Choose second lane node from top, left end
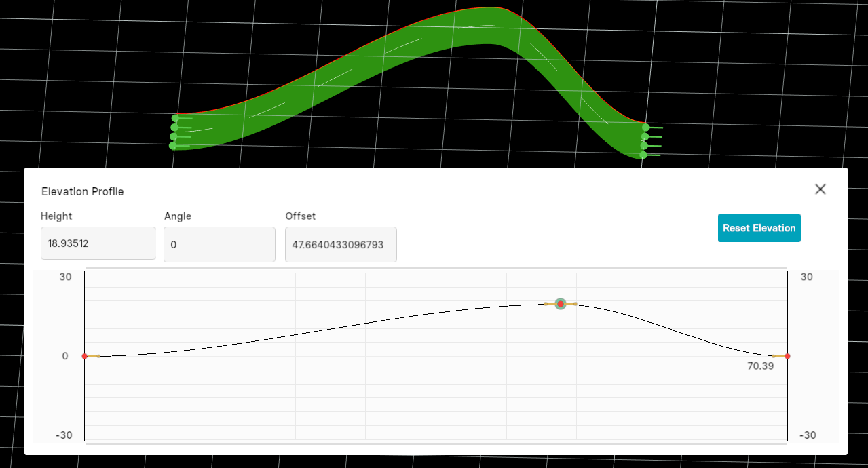The image size is (868, 468). click(174, 128)
